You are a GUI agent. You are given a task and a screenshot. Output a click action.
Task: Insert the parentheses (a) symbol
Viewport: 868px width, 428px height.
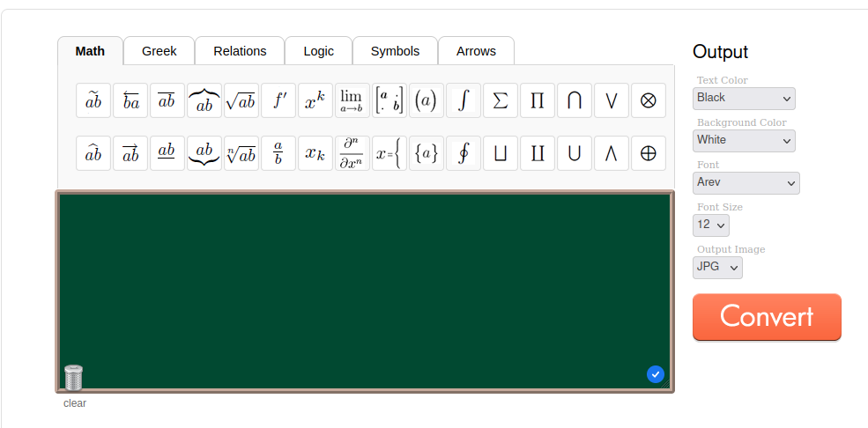427,100
